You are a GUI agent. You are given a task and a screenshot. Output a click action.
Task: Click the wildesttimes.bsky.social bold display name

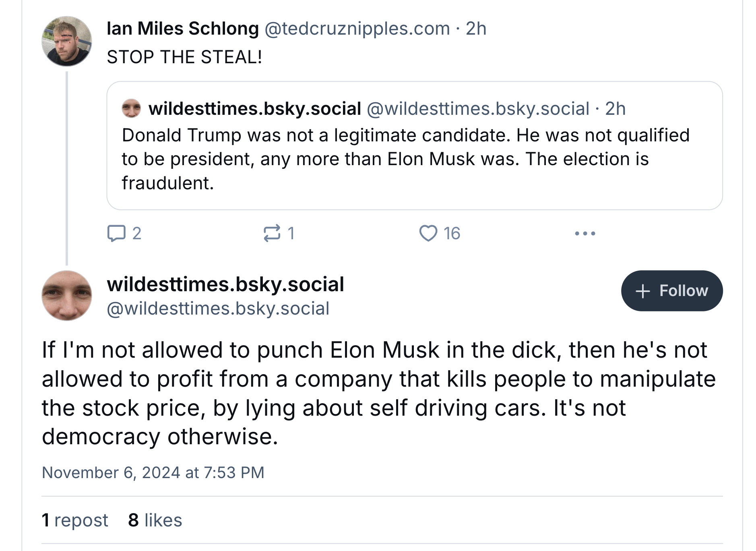(225, 284)
